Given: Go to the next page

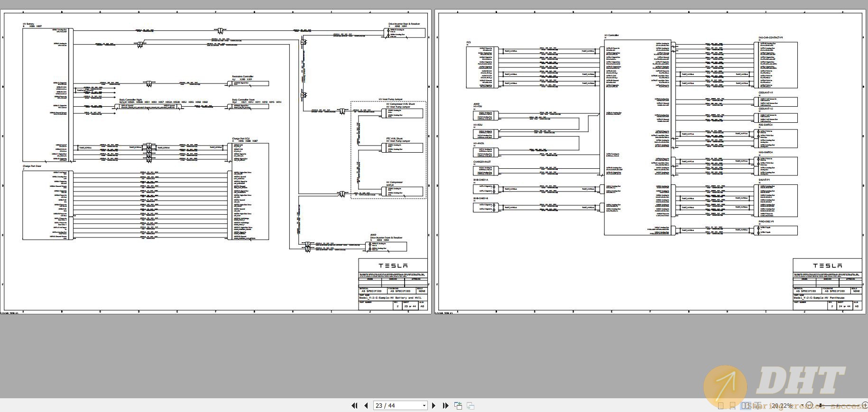Looking at the screenshot, I should [x=434, y=405].
